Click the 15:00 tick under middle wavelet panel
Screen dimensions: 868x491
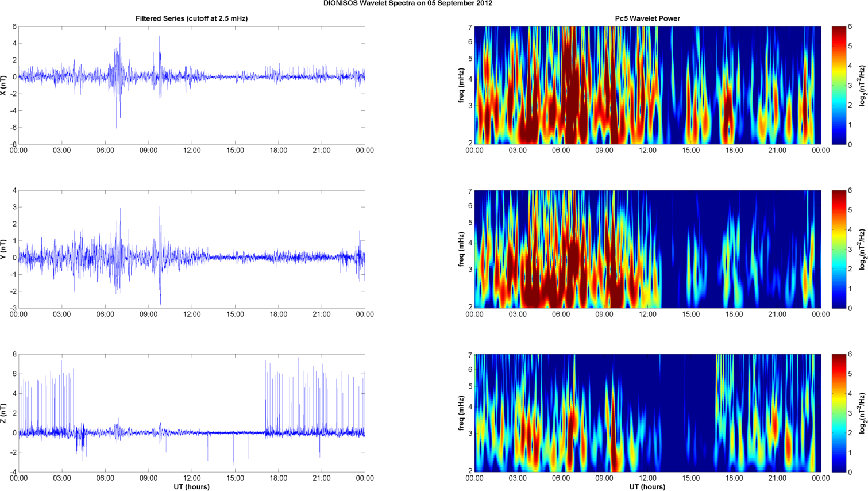coord(691,314)
